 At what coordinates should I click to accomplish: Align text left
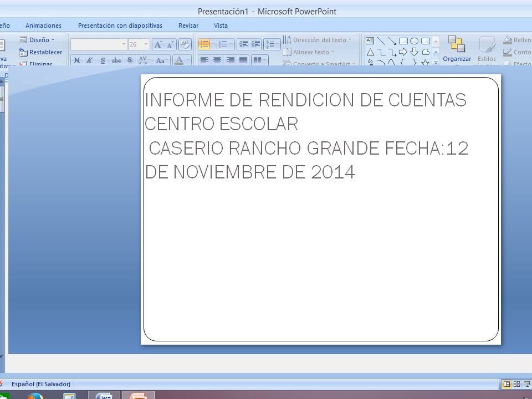(204, 60)
